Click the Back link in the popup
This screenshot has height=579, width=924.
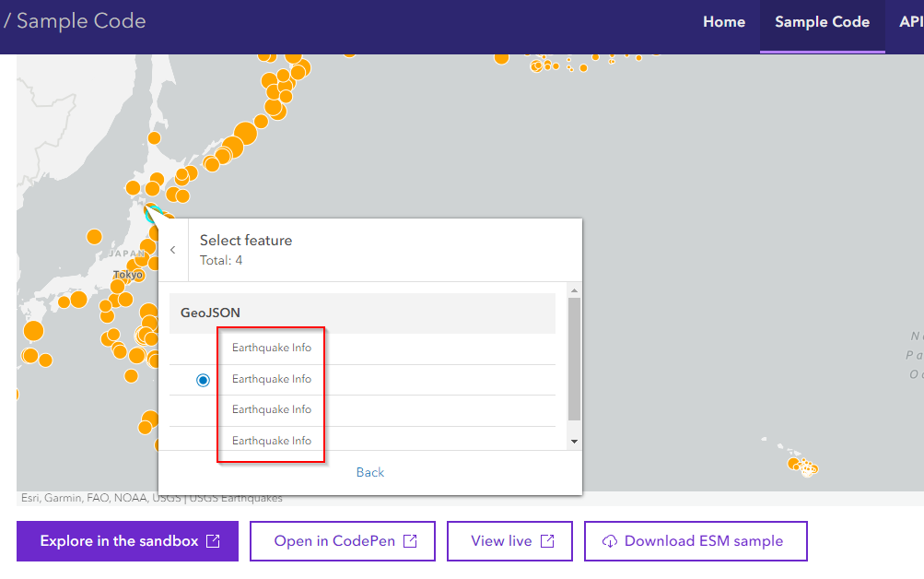click(369, 472)
